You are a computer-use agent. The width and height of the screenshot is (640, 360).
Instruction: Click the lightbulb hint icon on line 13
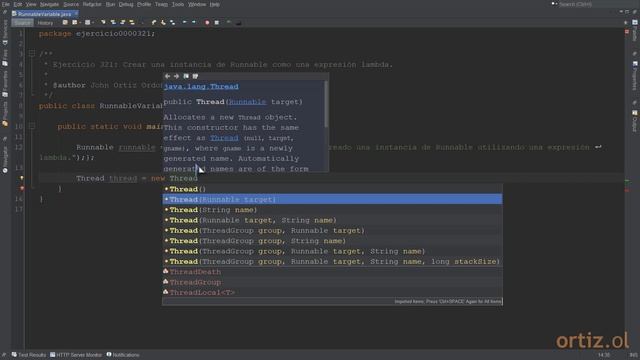[22, 178]
